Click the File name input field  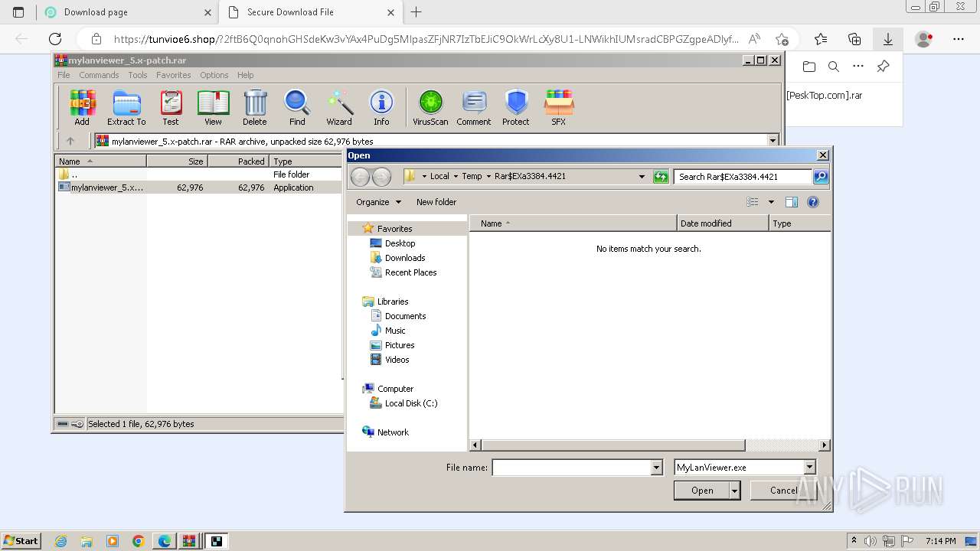coord(571,468)
